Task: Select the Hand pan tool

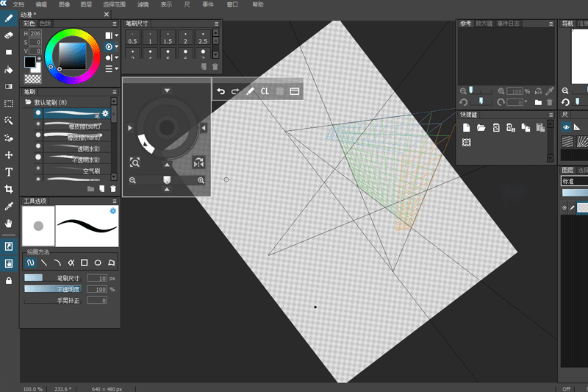Action: (9, 224)
